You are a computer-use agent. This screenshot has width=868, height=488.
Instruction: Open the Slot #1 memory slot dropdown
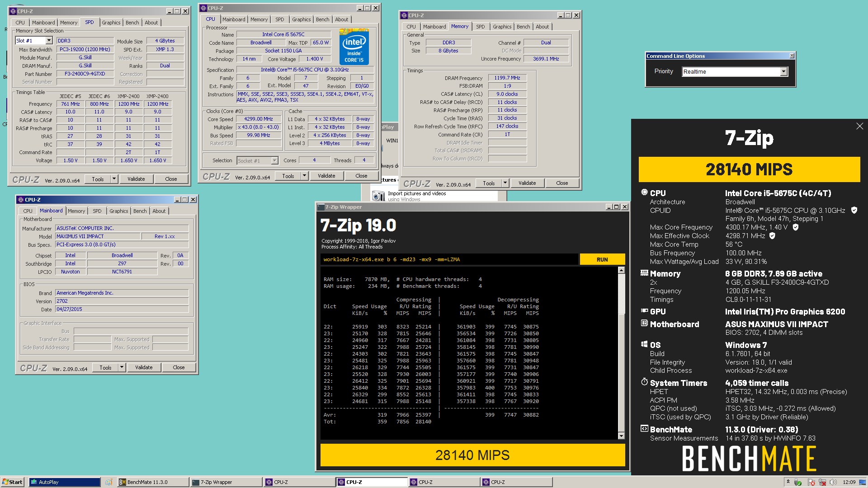click(49, 41)
